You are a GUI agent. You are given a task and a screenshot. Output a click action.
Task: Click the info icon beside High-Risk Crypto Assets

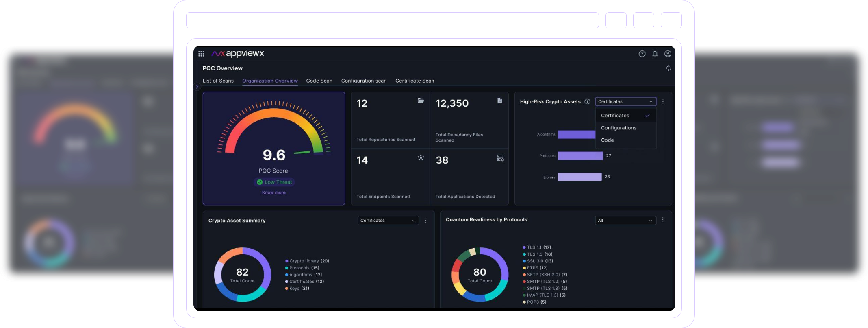tap(587, 102)
